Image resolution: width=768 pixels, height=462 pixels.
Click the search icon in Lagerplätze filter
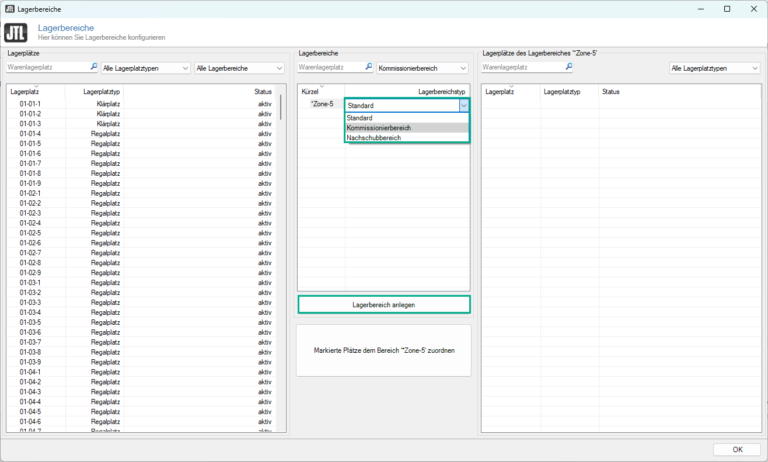point(94,68)
